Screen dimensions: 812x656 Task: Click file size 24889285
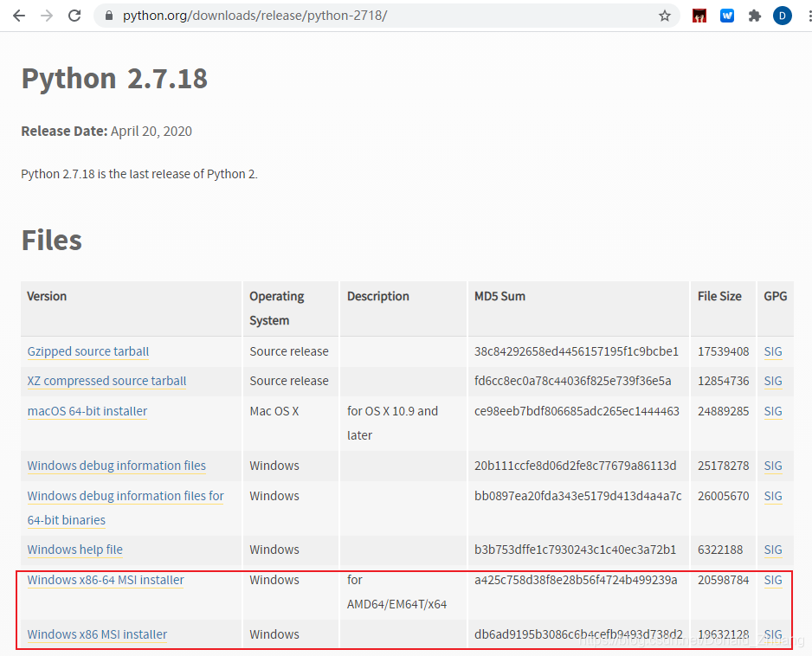click(724, 411)
